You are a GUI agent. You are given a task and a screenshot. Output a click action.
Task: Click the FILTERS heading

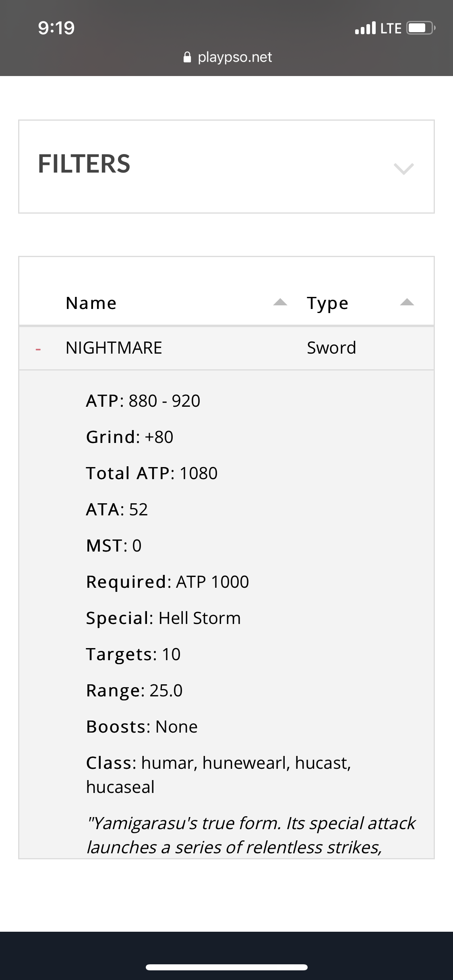pyautogui.click(x=84, y=164)
